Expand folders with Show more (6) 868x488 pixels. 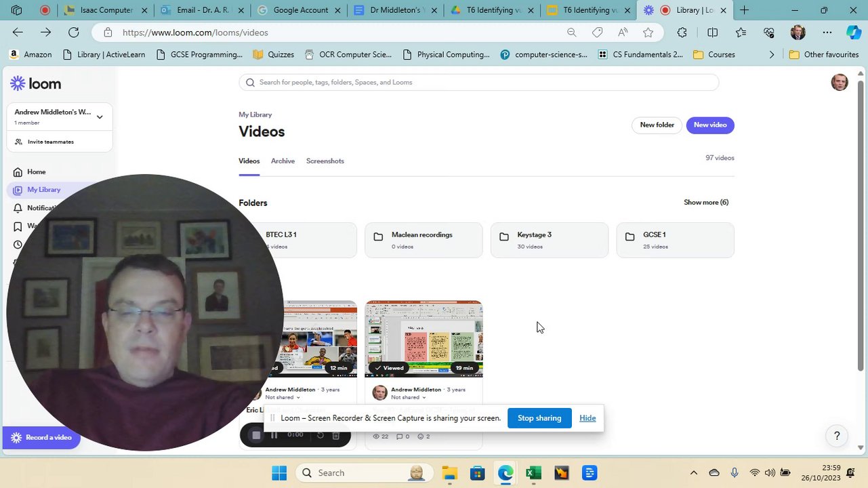click(x=706, y=203)
